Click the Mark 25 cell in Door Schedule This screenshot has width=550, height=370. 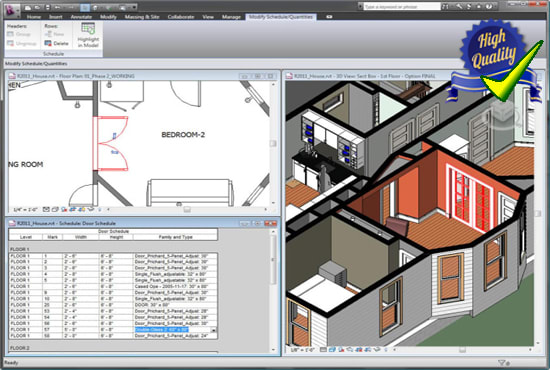[x=52, y=305]
